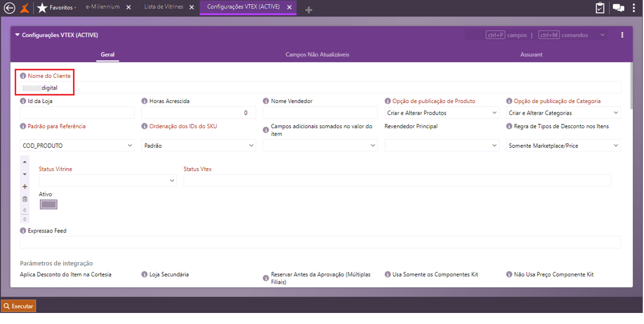Open the orange e-Millennium logo icon
This screenshot has width=644, height=324.
25,8
